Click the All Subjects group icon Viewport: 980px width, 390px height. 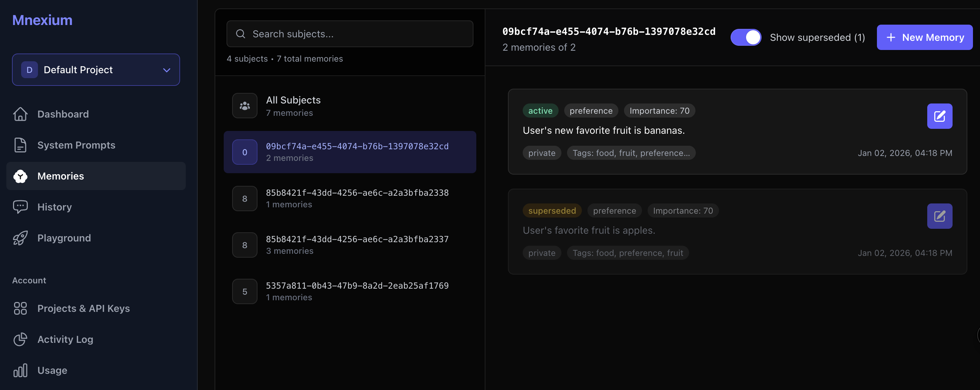point(244,106)
